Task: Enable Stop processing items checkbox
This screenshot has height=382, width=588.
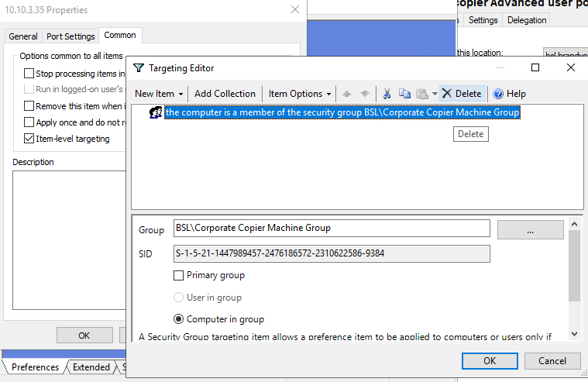Action: [x=29, y=73]
